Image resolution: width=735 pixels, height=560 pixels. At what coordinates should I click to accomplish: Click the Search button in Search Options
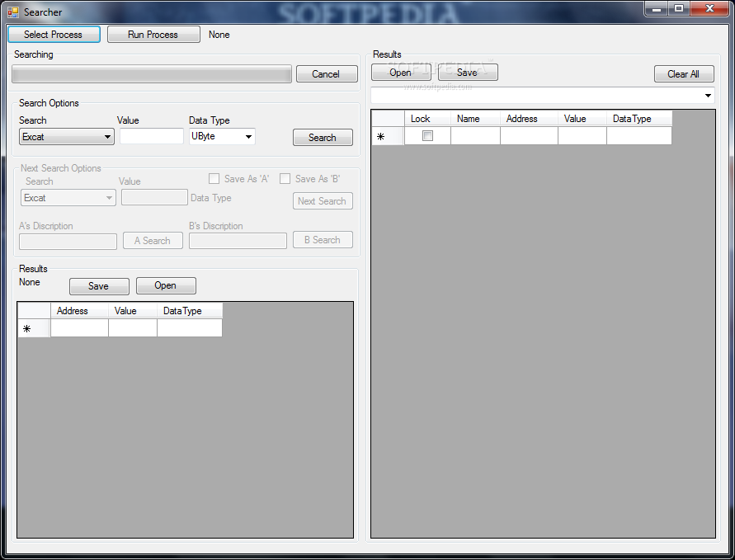pyautogui.click(x=323, y=137)
